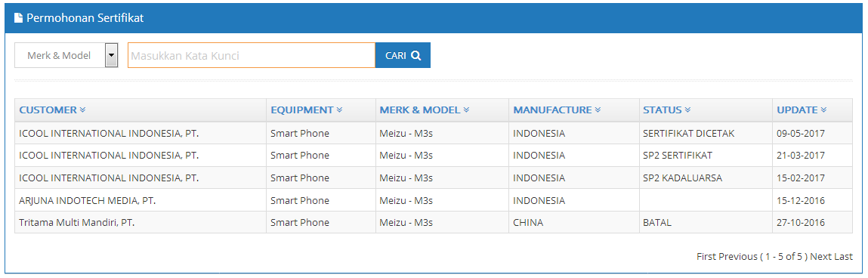This screenshot has height=278, width=868.
Task: Click sort chevron icon next to CUSTOMER
Action: [82, 110]
